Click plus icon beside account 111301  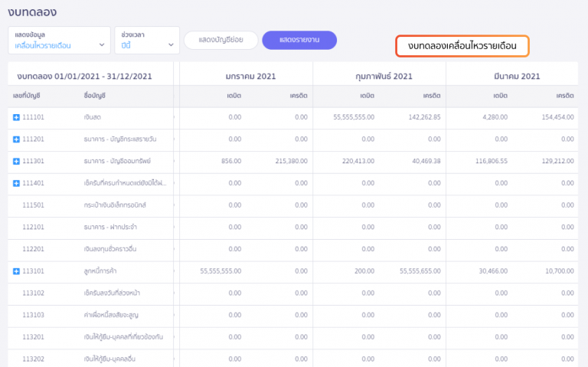[x=16, y=162]
